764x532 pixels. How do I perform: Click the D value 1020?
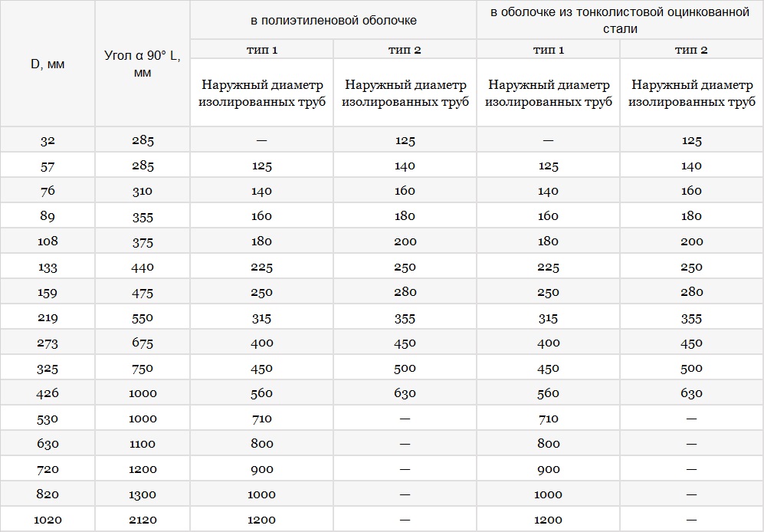48,520
